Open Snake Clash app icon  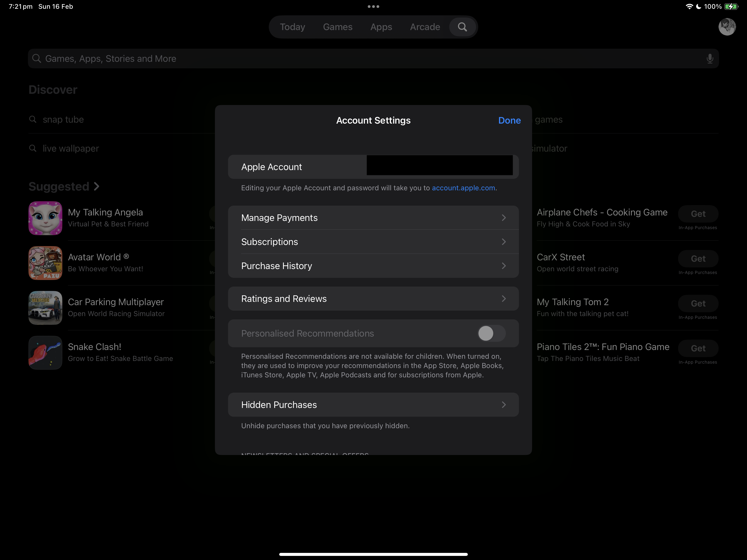point(45,353)
